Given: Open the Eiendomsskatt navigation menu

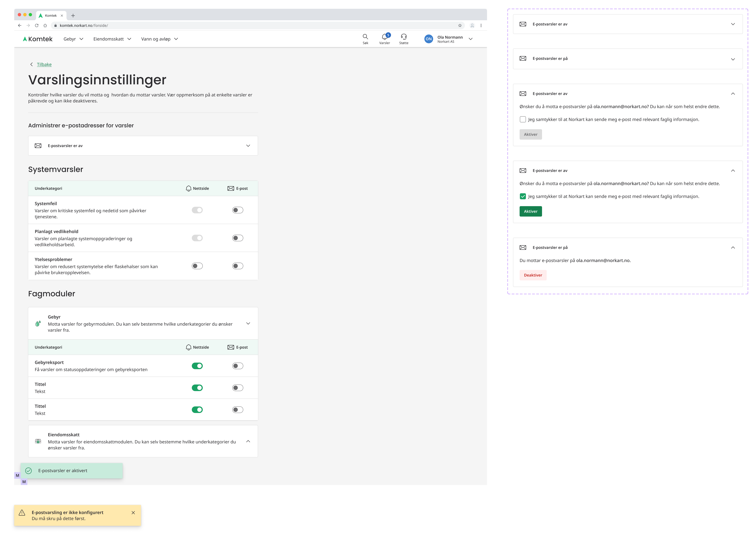Looking at the screenshot, I should point(112,39).
